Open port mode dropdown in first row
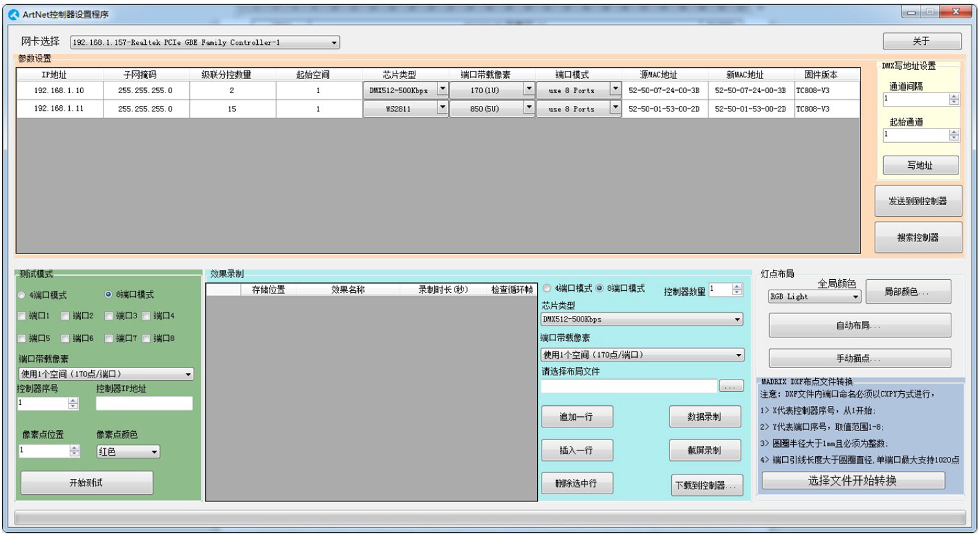Viewport: 980px width, 537px height. (x=615, y=90)
